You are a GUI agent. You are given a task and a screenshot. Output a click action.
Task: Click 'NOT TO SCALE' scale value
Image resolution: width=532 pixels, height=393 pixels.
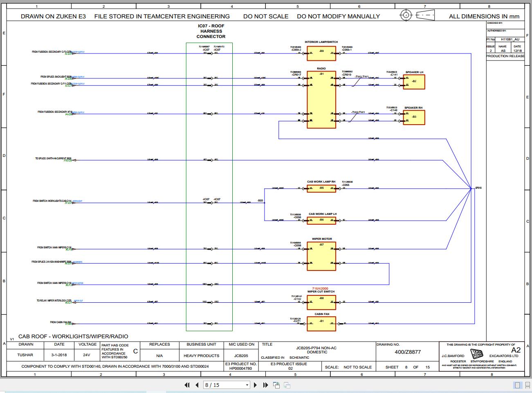[x=358, y=367]
